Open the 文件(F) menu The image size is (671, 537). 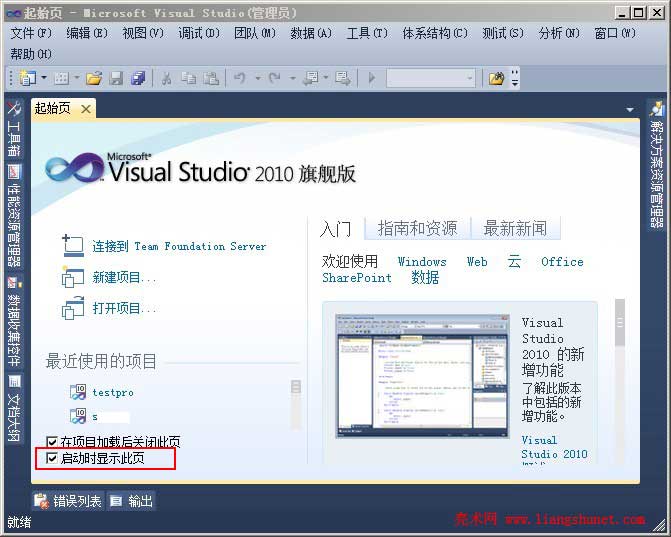pyautogui.click(x=31, y=33)
